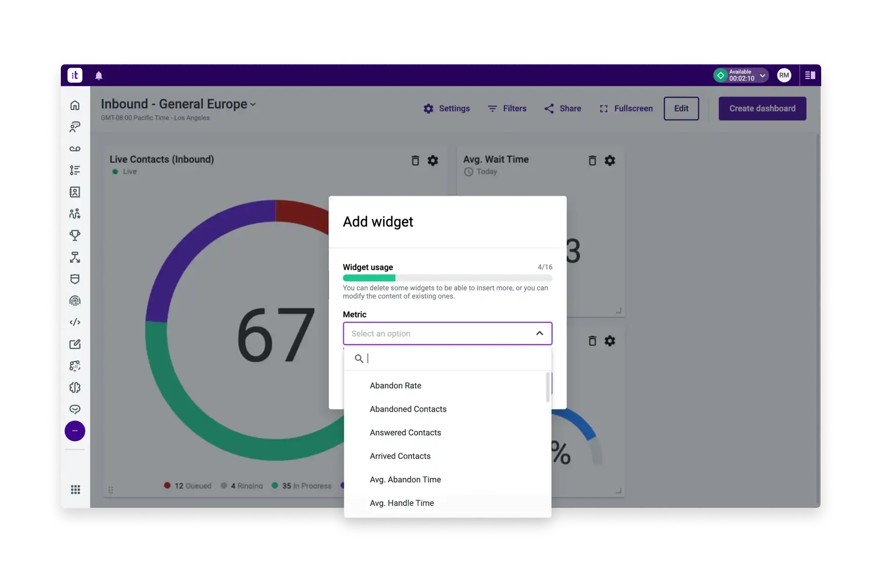Click the code brackets icon in sidebar
The image size is (882, 588).
tap(75, 322)
